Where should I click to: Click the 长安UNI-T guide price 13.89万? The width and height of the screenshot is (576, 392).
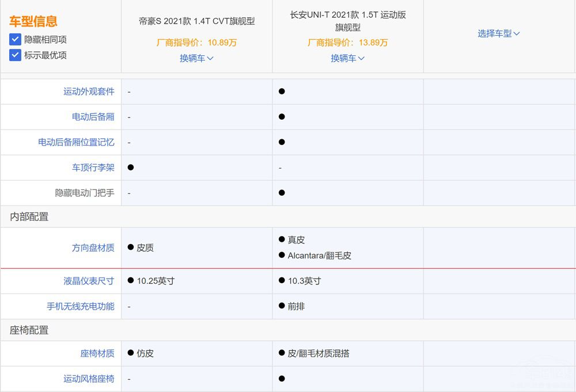click(347, 42)
